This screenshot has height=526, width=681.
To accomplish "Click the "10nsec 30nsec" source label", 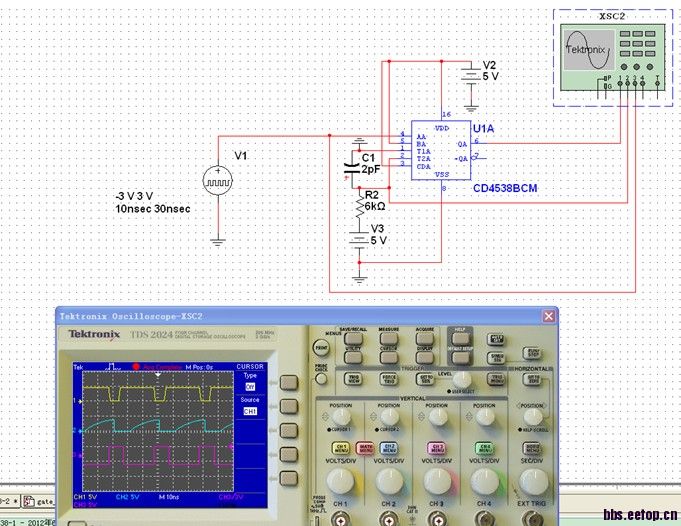I will [152, 209].
